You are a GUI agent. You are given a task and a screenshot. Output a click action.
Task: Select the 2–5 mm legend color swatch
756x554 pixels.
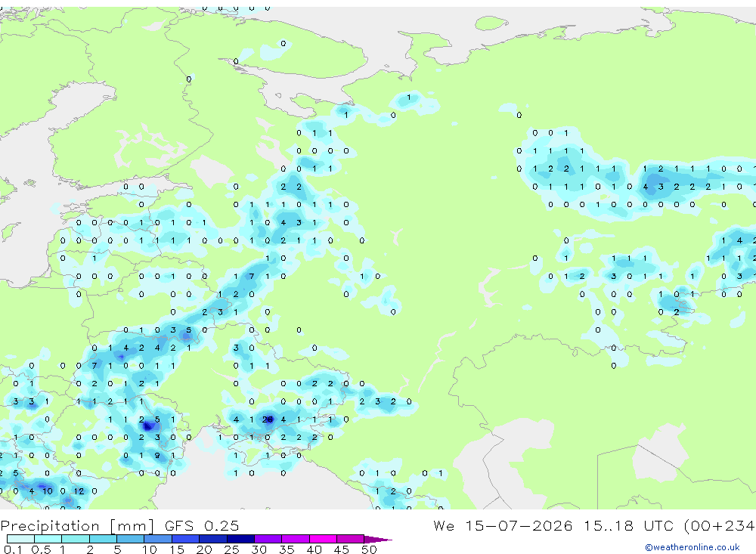[x=103, y=539]
